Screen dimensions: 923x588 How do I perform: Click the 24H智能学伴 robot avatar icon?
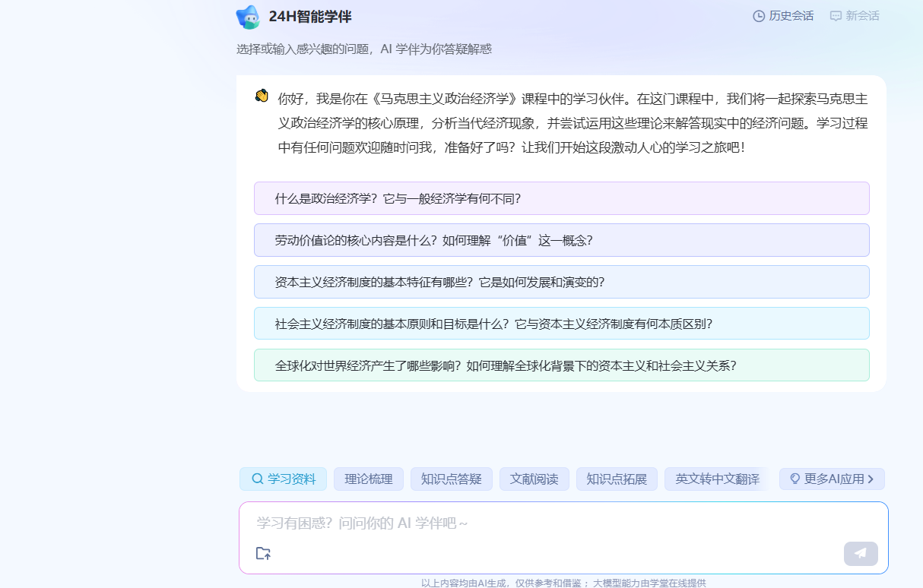(248, 17)
